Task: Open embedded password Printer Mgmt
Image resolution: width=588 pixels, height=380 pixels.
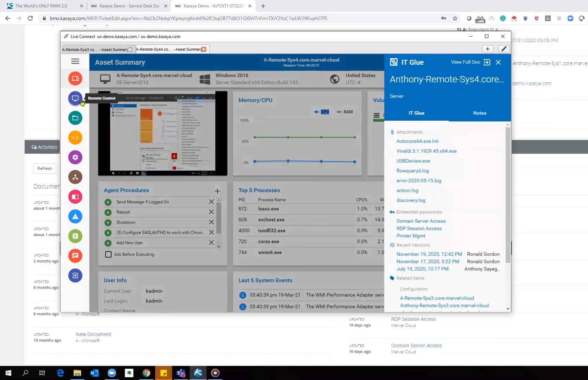Action: click(x=411, y=236)
